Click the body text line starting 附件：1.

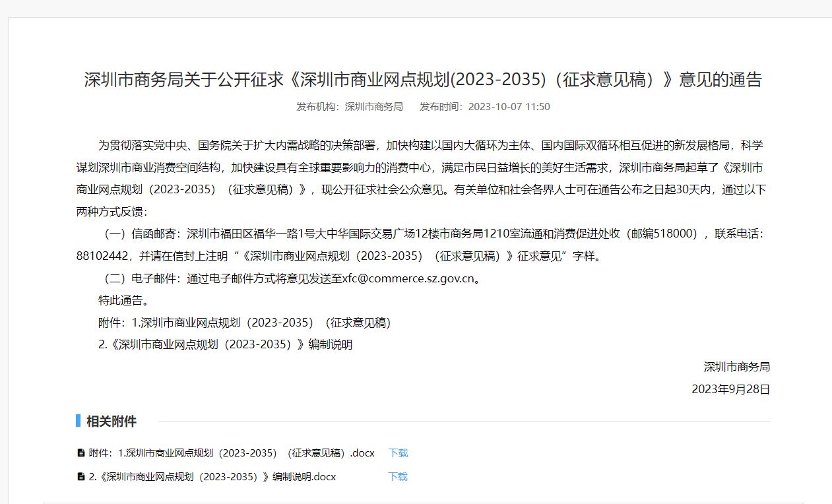245,323
